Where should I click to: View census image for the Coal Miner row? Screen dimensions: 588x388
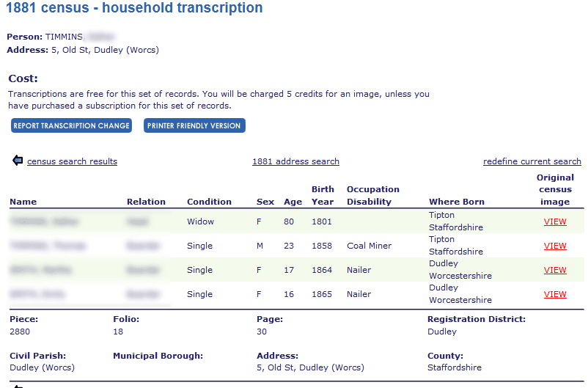[555, 246]
